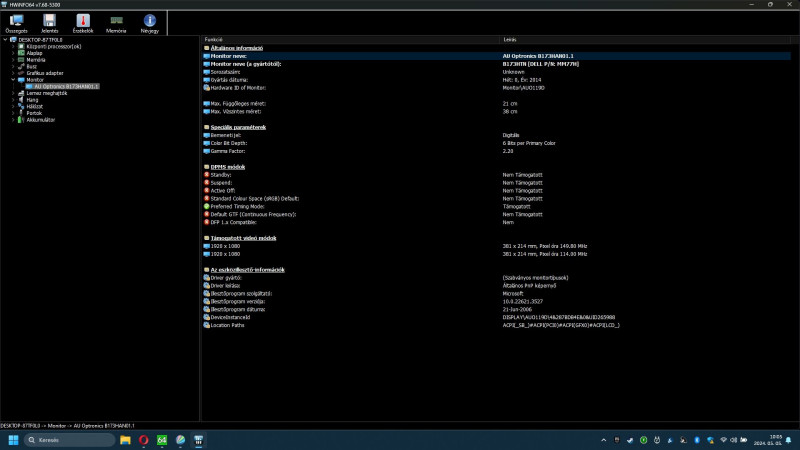Select the Támogatott videó módok header
This screenshot has height=450, width=800.
tap(243, 238)
